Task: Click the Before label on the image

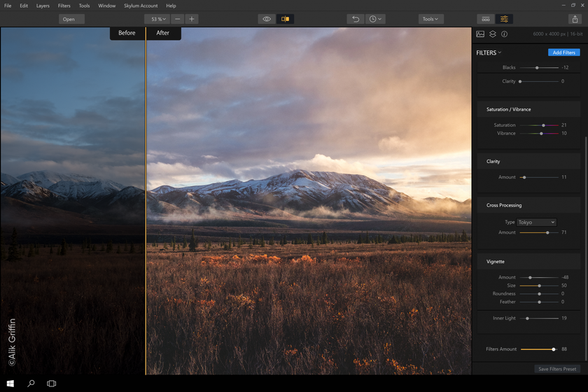Action: [x=127, y=33]
